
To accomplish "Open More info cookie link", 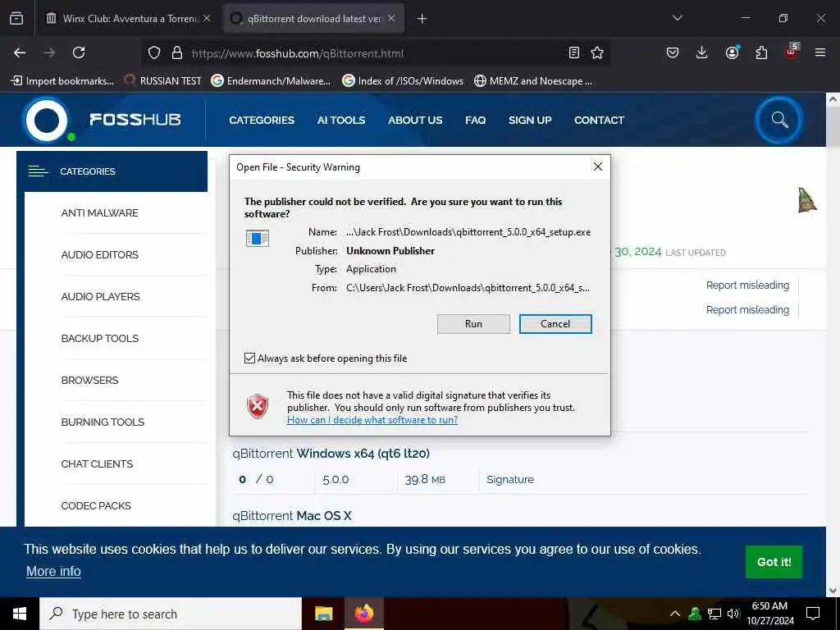I will [x=53, y=571].
